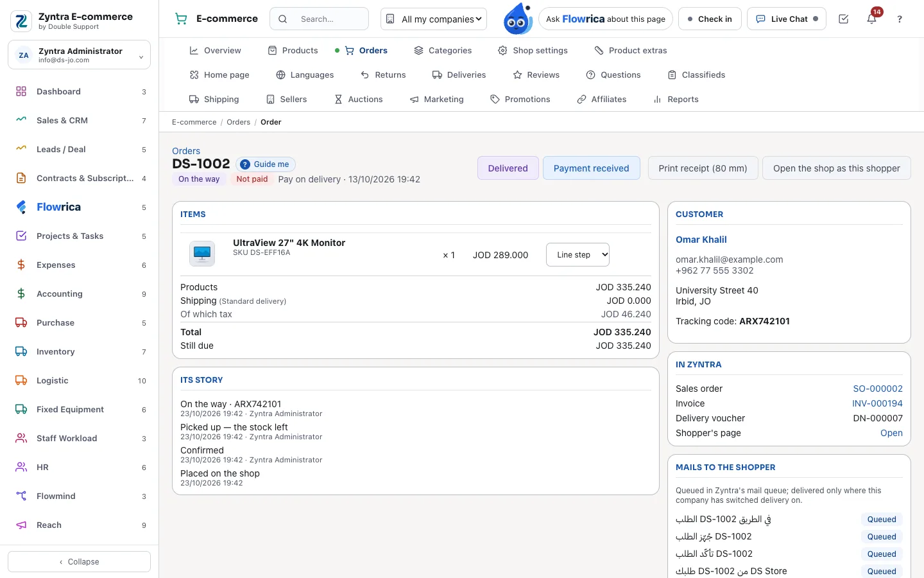
Task: Click the Flowmind sidebar icon
Action: point(21,496)
